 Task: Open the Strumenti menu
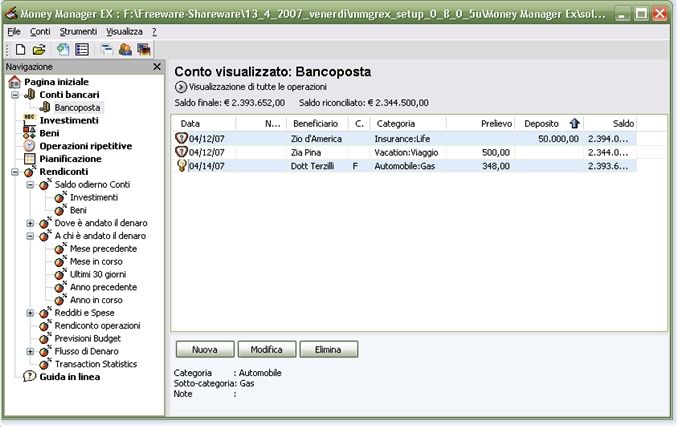[78, 32]
